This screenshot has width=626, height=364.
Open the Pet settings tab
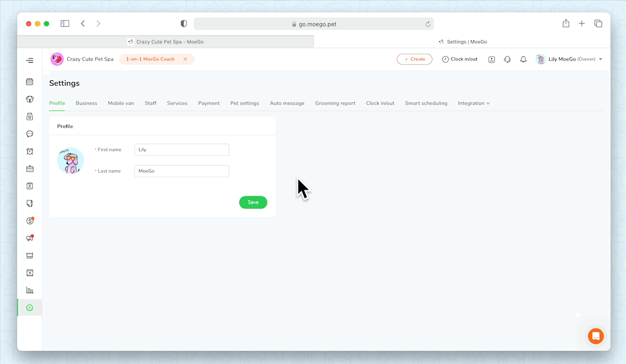tap(245, 103)
